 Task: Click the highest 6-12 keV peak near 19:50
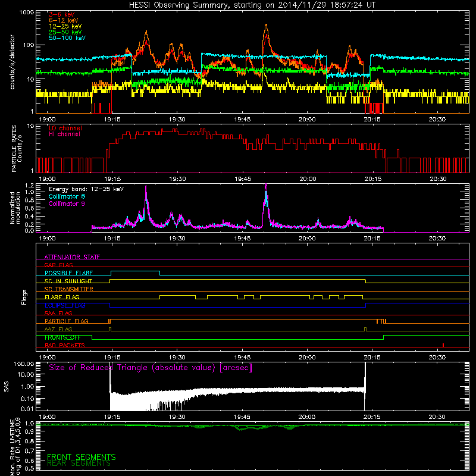pyautogui.click(x=266, y=25)
